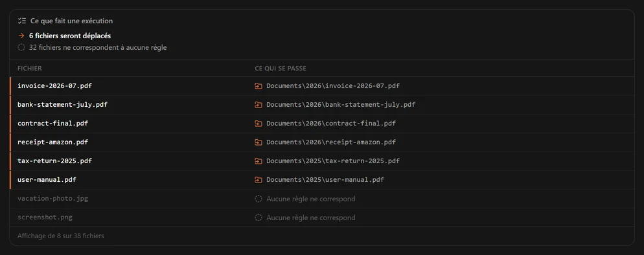Image resolution: width=644 pixels, height=255 pixels.
Task: Click the move icon for Documents\2026\invoice-2026-07.pdf
Action: (259, 86)
